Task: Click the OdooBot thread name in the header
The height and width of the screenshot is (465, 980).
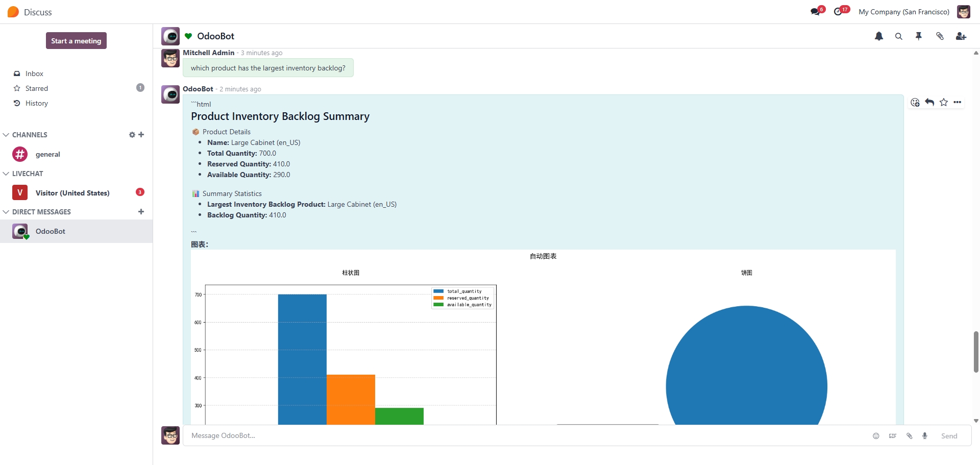Action: tap(216, 36)
